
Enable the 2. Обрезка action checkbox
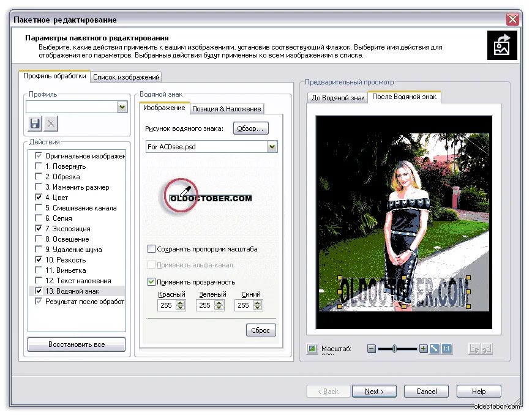point(39,177)
